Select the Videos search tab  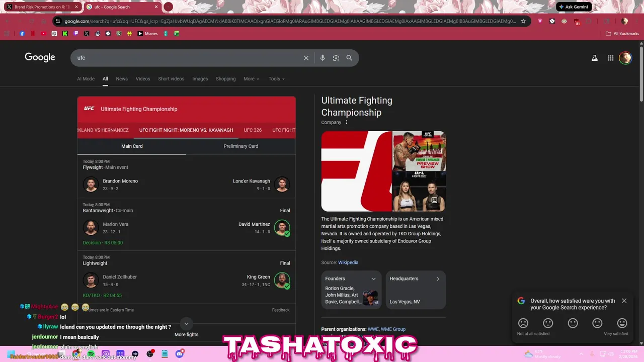[x=143, y=79]
